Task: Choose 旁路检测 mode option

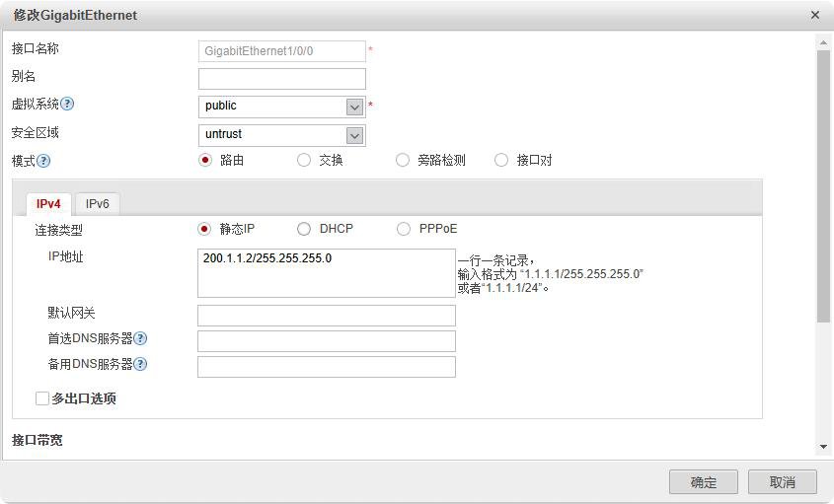Action: (x=403, y=160)
